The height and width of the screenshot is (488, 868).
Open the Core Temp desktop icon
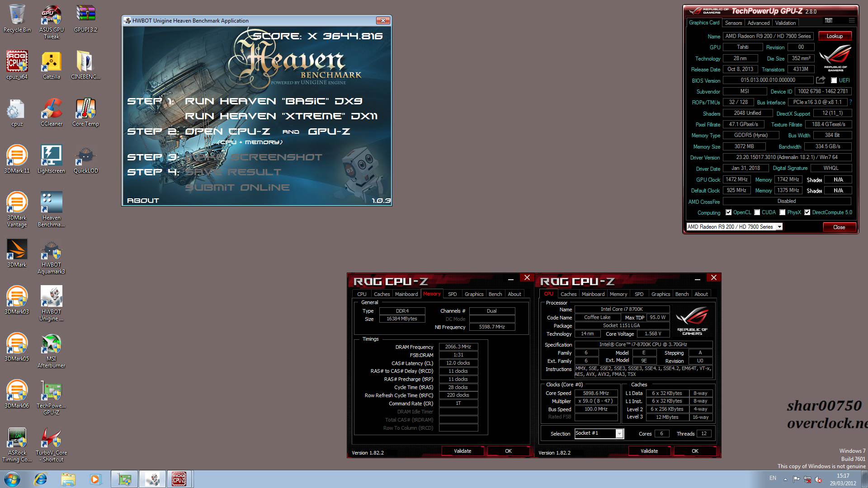point(85,113)
